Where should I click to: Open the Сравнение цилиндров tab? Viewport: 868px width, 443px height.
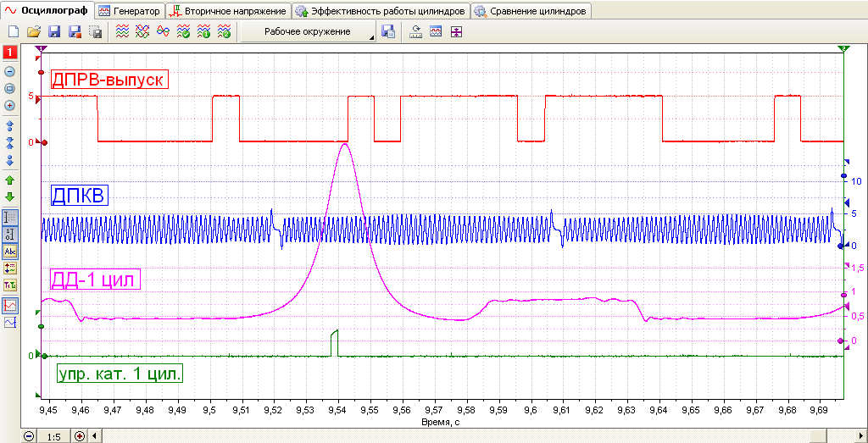(x=531, y=10)
